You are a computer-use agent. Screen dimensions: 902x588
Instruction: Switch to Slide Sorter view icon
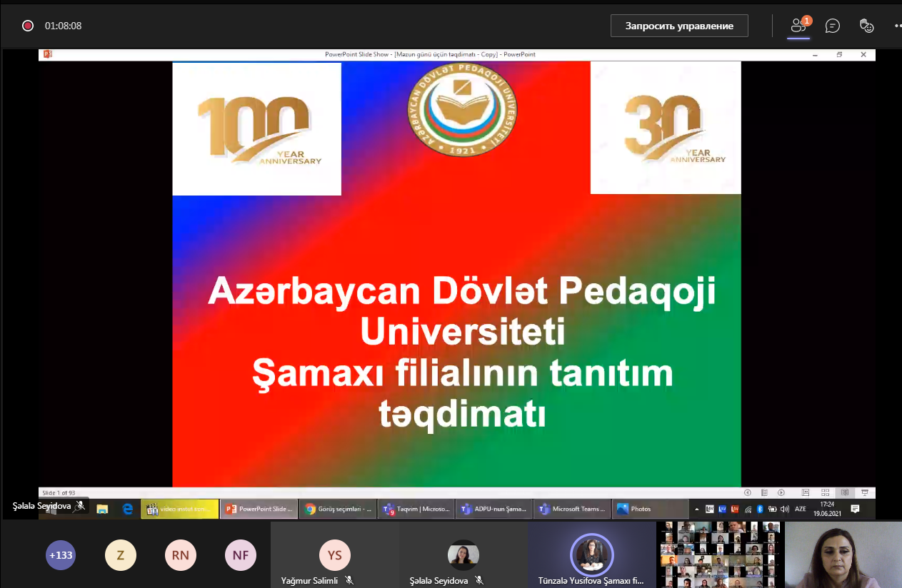click(x=825, y=492)
